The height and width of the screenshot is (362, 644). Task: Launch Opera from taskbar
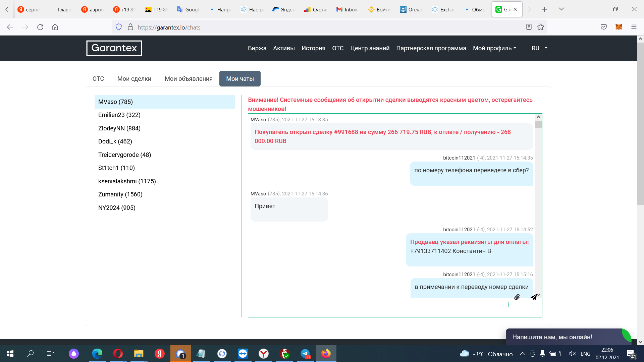click(x=118, y=354)
